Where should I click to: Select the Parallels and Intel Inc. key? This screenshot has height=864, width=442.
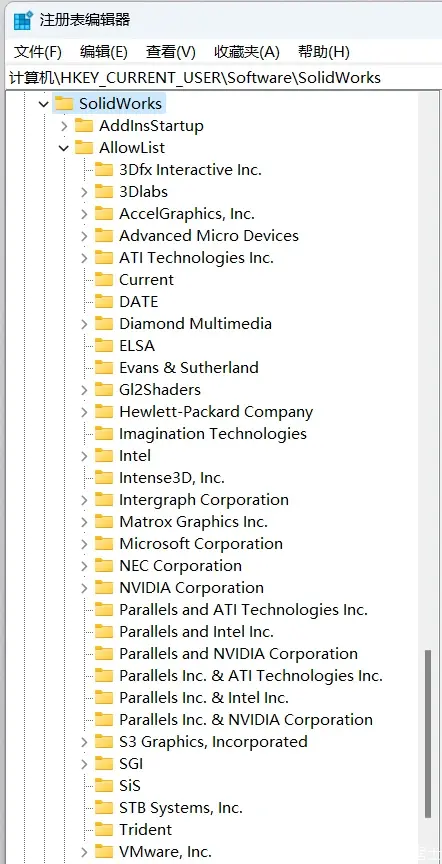(196, 631)
